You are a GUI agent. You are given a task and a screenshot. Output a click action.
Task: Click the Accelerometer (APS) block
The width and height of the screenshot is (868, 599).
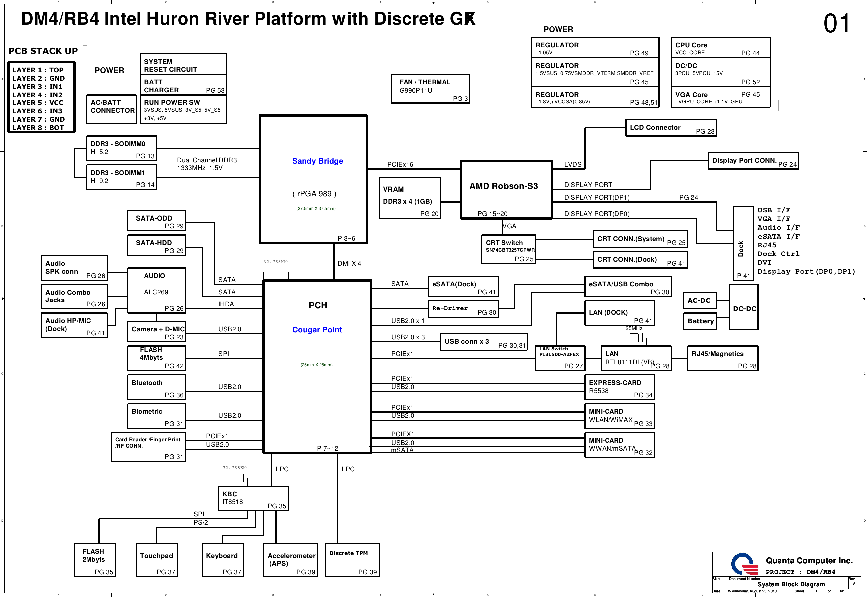click(290, 561)
